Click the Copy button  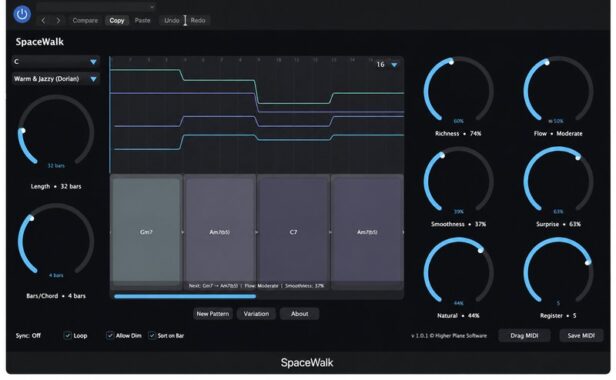tap(117, 20)
